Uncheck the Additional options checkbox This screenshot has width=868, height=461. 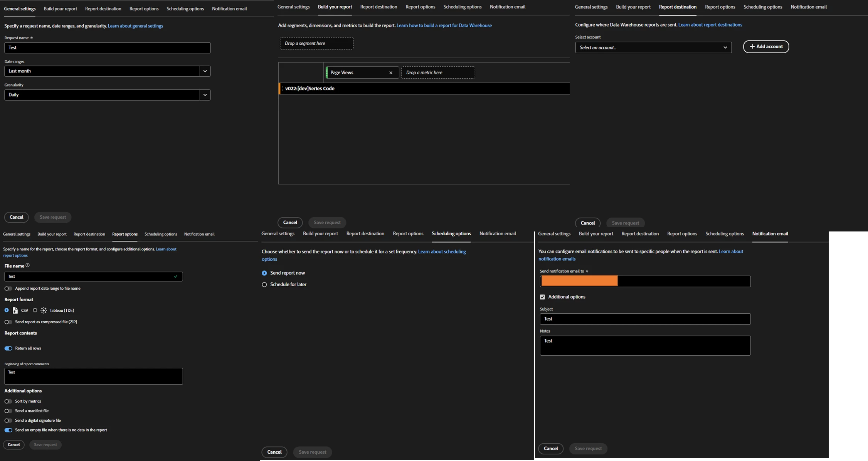tap(542, 297)
